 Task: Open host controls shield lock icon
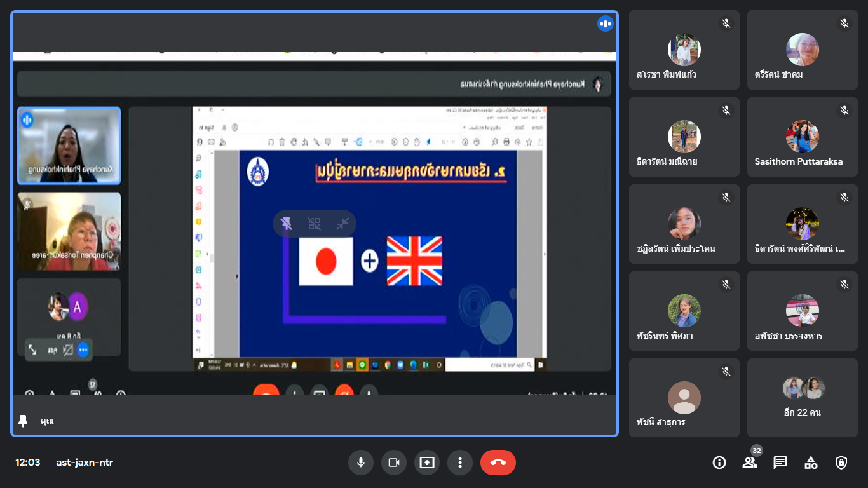[x=841, y=463]
